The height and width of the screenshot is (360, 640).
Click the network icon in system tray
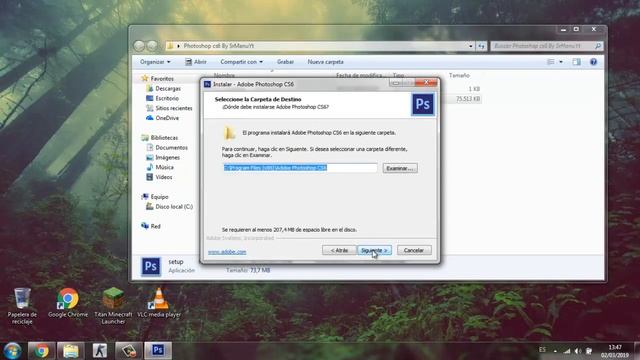pyautogui.click(x=567, y=351)
